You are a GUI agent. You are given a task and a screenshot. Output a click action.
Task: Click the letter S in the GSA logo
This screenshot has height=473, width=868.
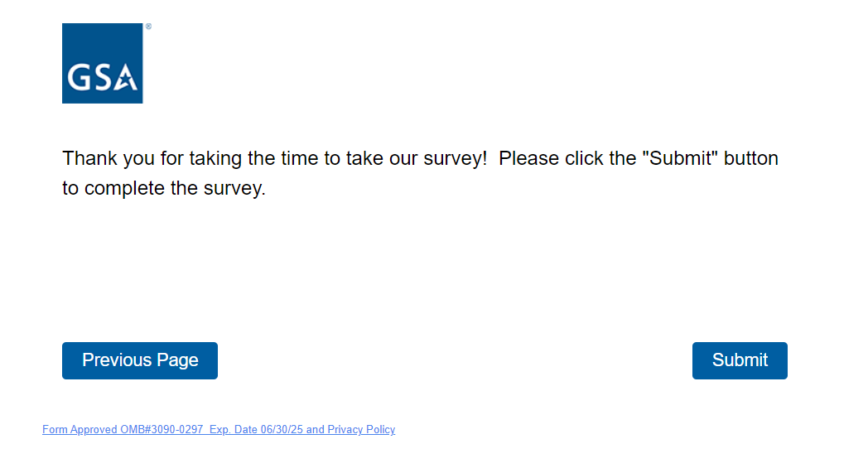click(x=101, y=78)
